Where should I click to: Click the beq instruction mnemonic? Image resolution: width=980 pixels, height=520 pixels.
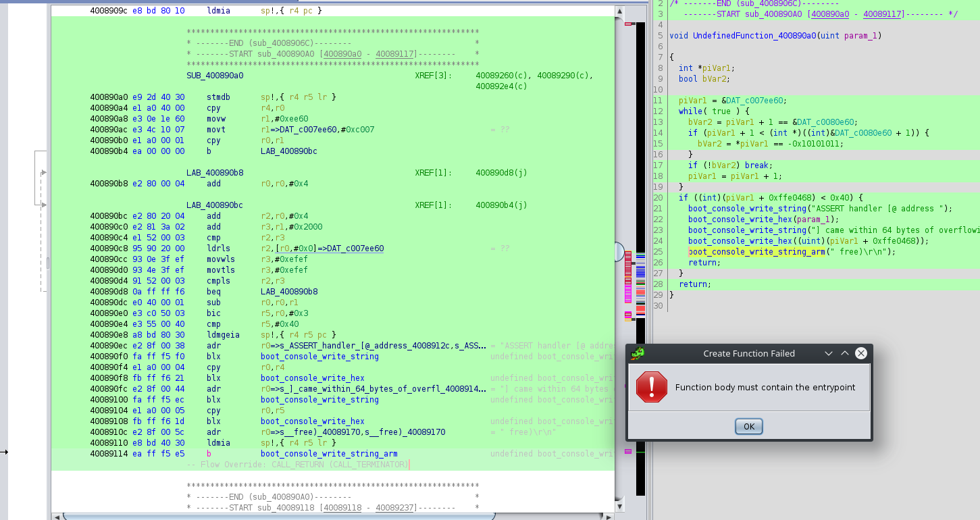[x=213, y=292]
